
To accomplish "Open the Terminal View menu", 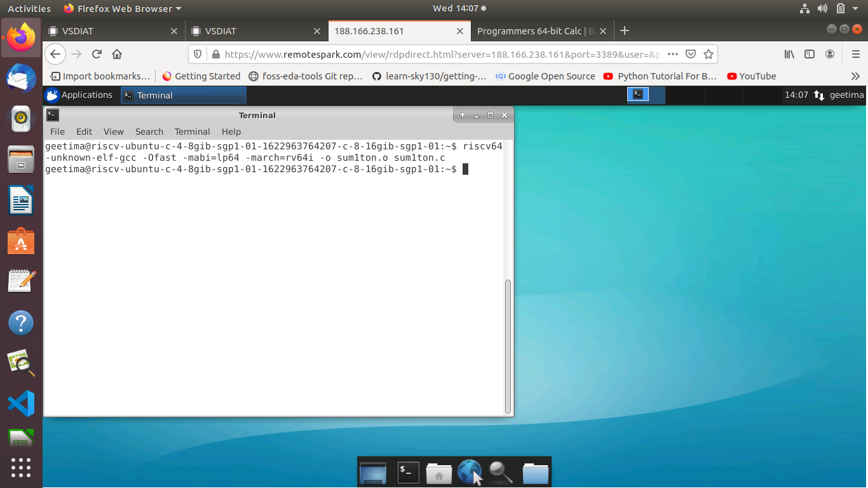I will [x=113, y=132].
